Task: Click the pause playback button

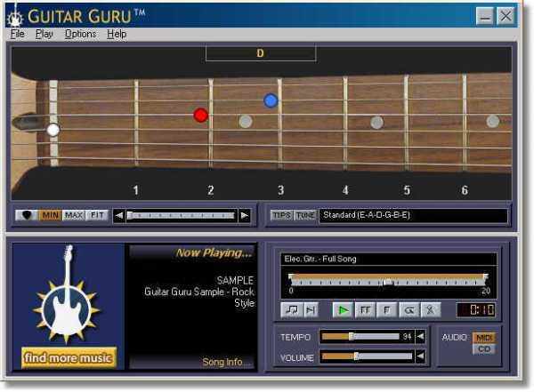Action: tap(365, 310)
